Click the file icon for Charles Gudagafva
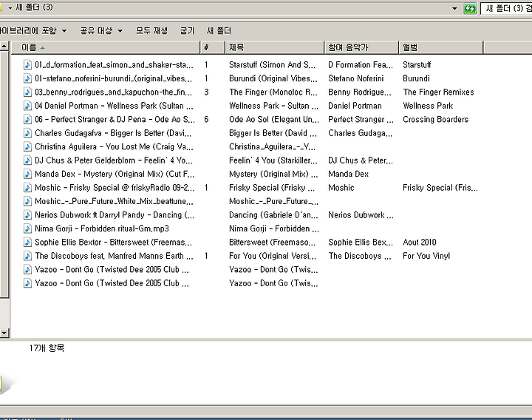This screenshot has width=532, height=420. coord(27,133)
